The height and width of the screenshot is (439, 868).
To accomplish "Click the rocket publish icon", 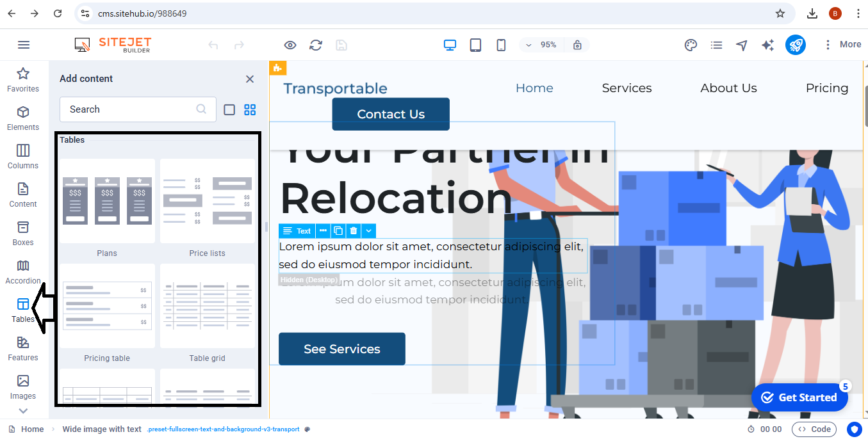I will point(796,45).
